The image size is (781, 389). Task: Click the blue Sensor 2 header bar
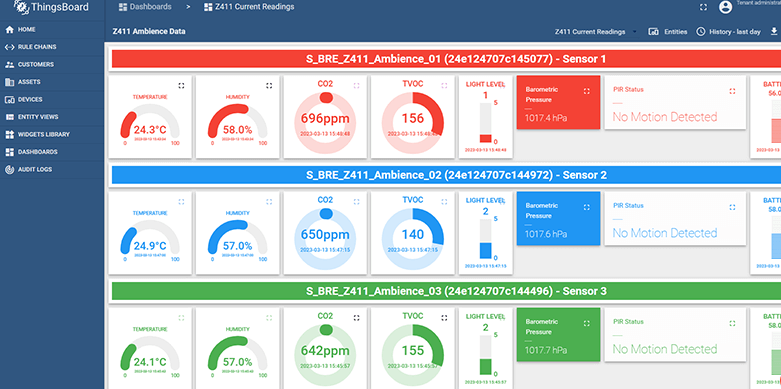pyautogui.click(x=446, y=175)
